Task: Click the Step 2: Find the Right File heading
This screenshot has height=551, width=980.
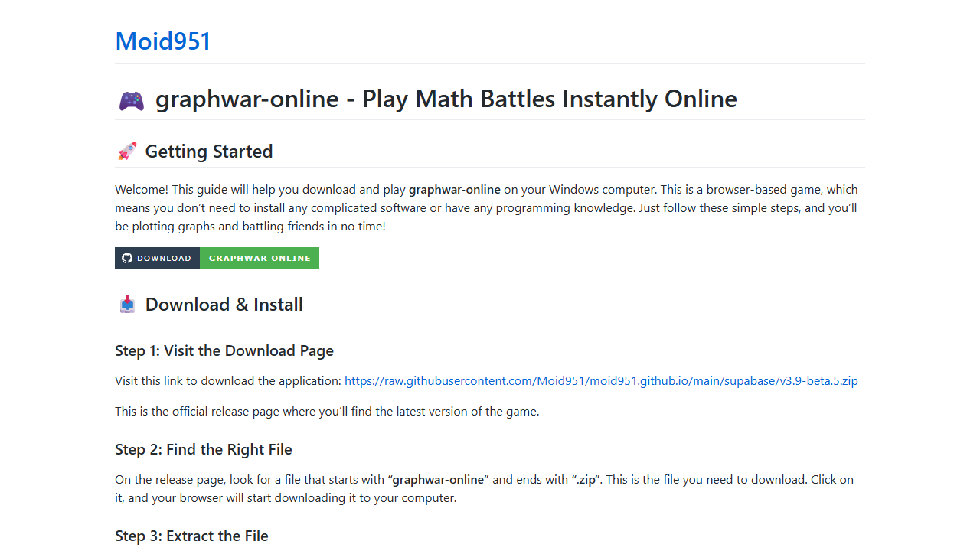Action: [x=204, y=449]
